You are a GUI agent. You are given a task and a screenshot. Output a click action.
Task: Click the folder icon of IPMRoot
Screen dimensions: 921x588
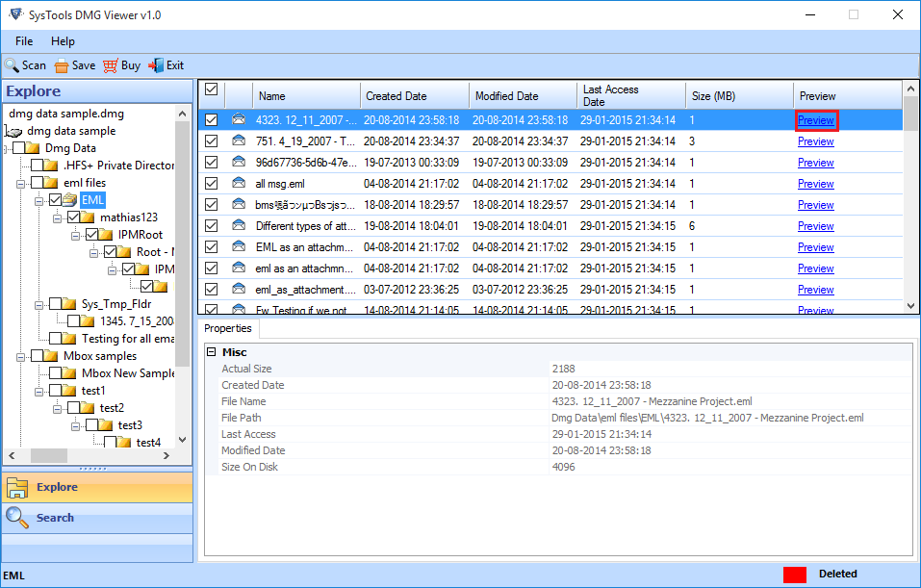(105, 235)
